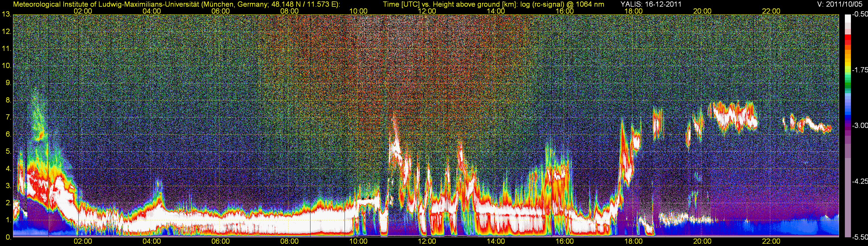The width and height of the screenshot is (868, 246).
Task: Click the height axis label 9
Action: click(x=8, y=83)
